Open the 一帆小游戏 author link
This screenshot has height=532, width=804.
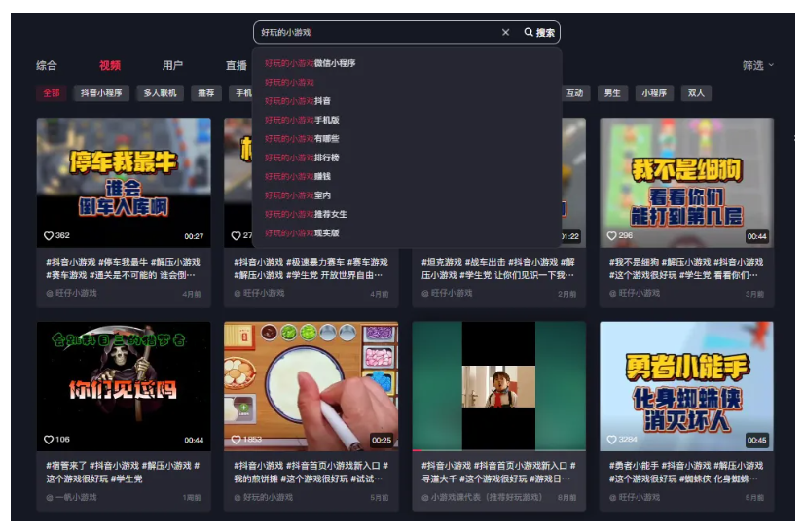(x=76, y=497)
